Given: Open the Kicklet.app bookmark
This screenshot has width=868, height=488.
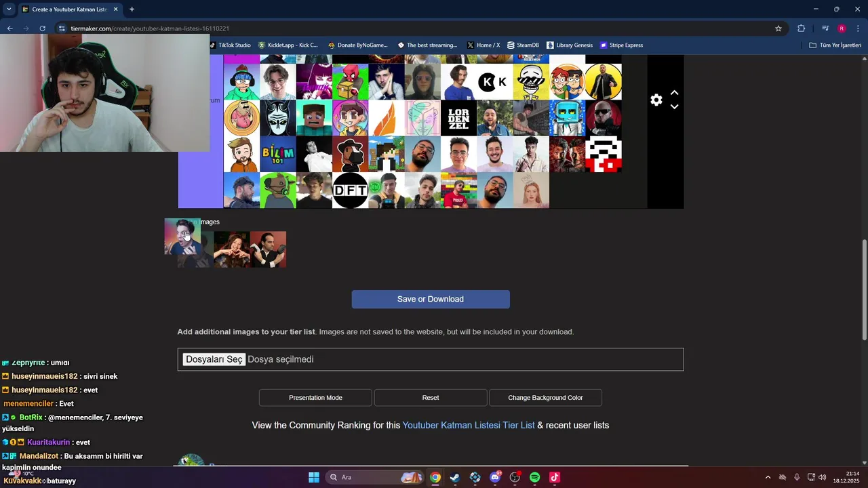Looking at the screenshot, I should (x=288, y=45).
